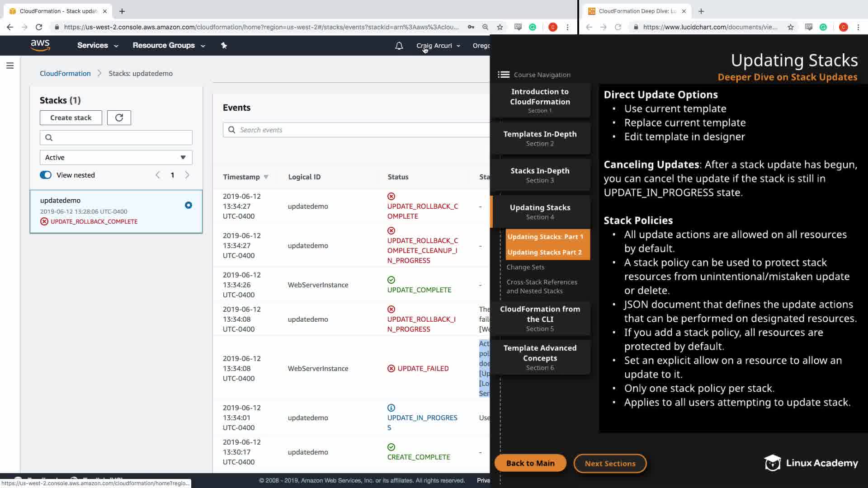Click the CloudFormation breadcrumb link

pos(65,73)
